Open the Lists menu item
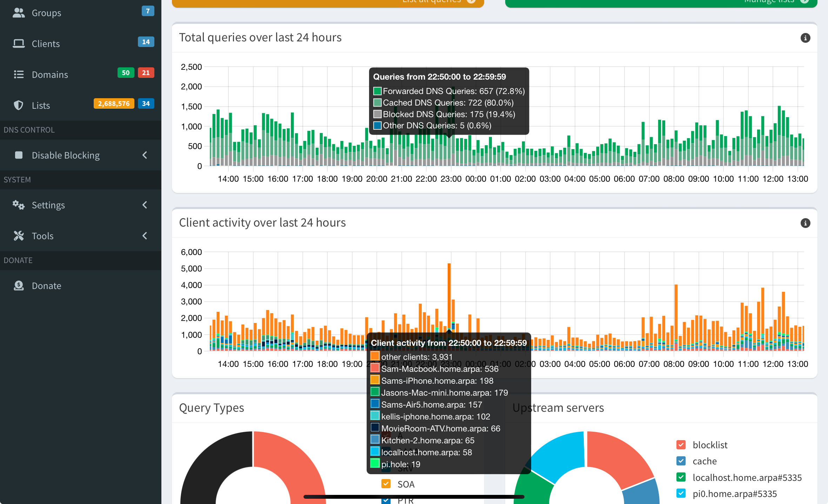 pyautogui.click(x=81, y=106)
